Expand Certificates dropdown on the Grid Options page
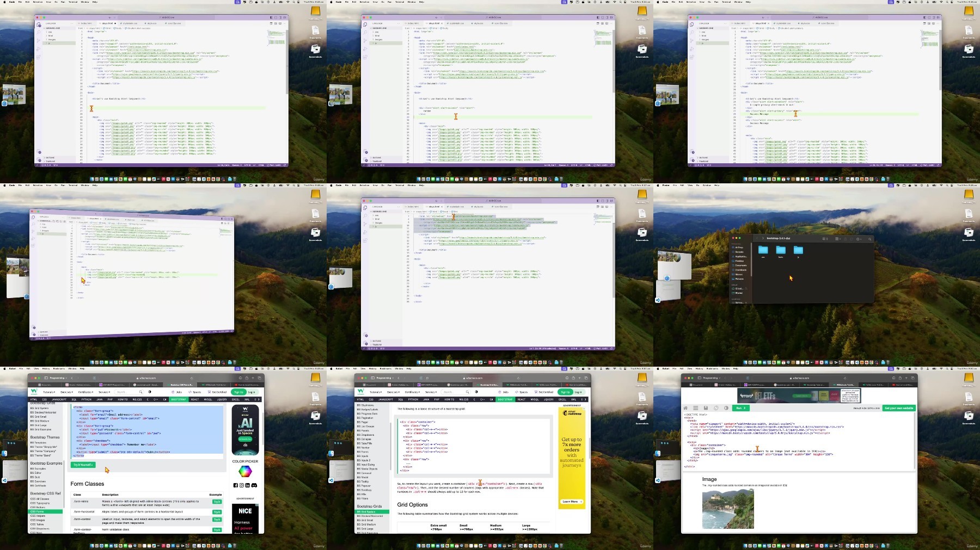This screenshot has height=550, width=980. point(412,392)
